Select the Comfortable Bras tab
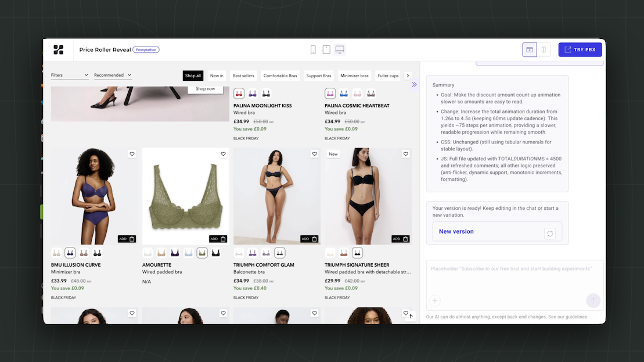This screenshot has height=362, width=644. pos(280,76)
